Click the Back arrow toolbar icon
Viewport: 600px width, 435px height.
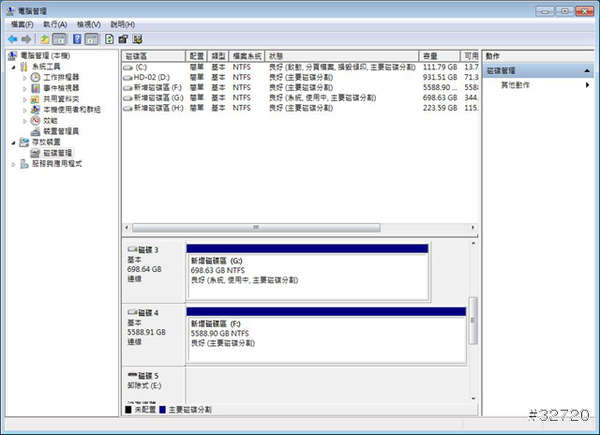pyautogui.click(x=12, y=38)
